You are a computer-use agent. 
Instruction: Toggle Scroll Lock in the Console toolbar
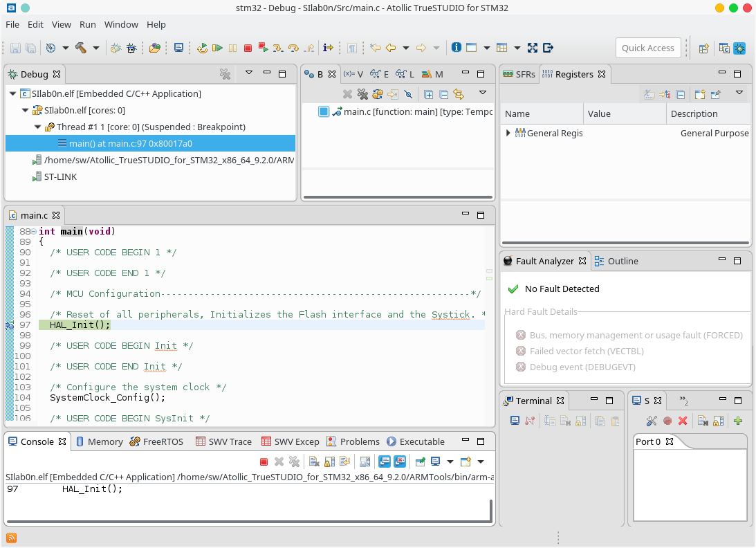coord(329,462)
